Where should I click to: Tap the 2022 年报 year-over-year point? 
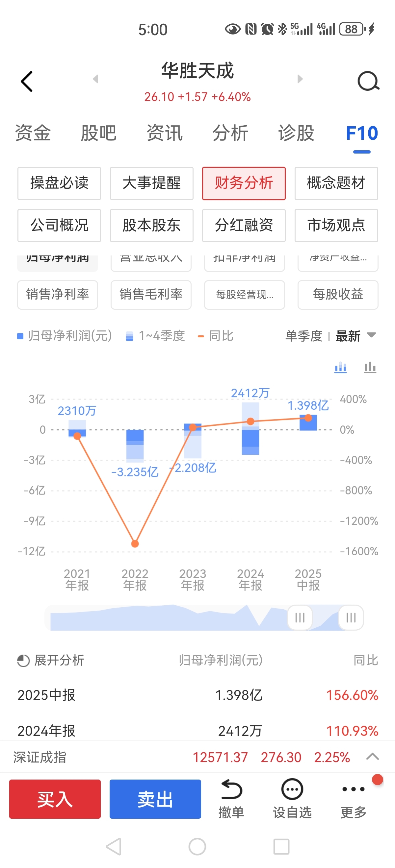click(135, 543)
